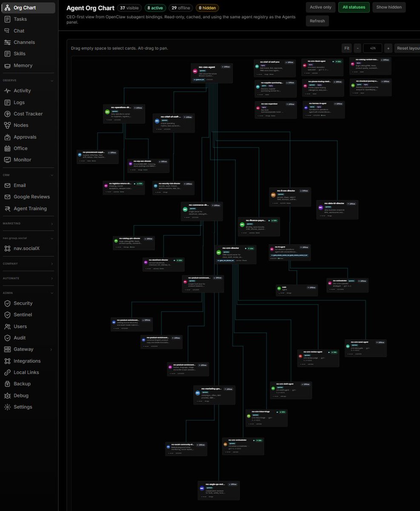Click the Users people icon
420x511 pixels.
[7, 327]
